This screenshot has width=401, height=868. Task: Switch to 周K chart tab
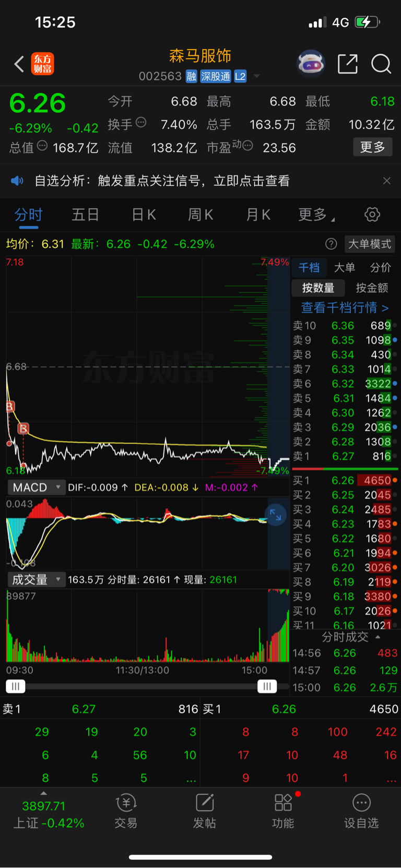pyautogui.click(x=200, y=215)
